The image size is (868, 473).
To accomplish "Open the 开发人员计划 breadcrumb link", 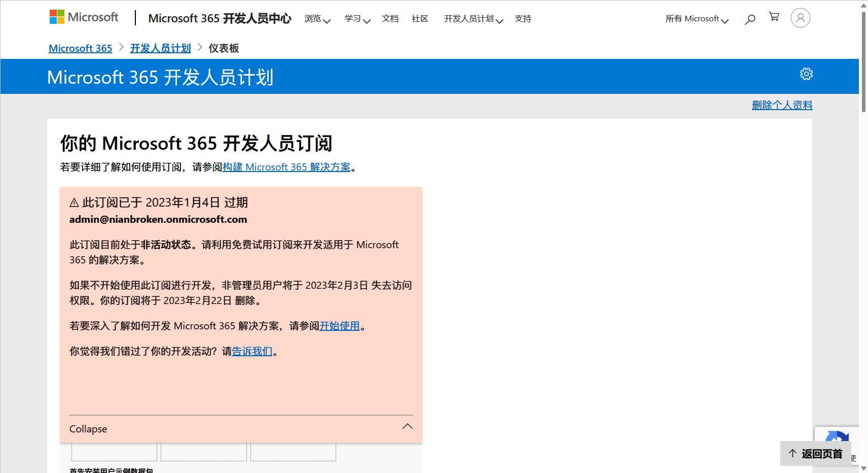I will [160, 48].
